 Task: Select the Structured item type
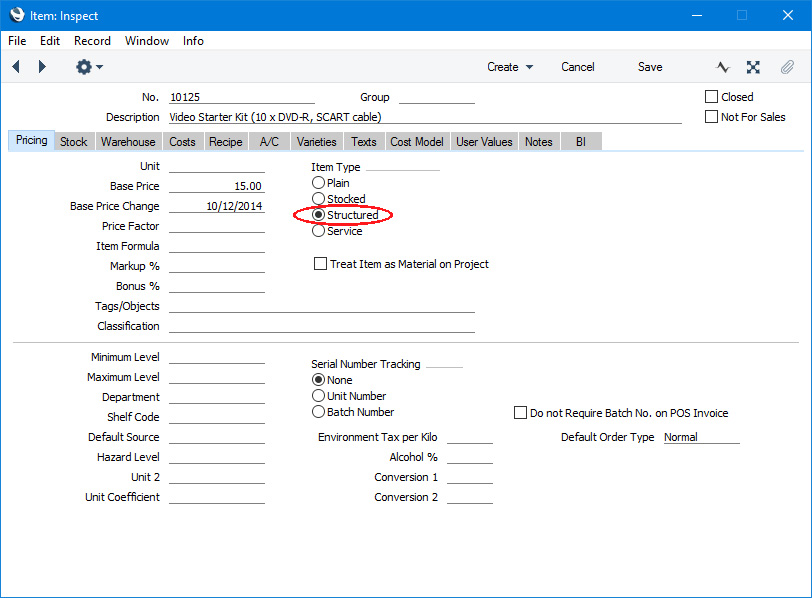[x=318, y=215]
